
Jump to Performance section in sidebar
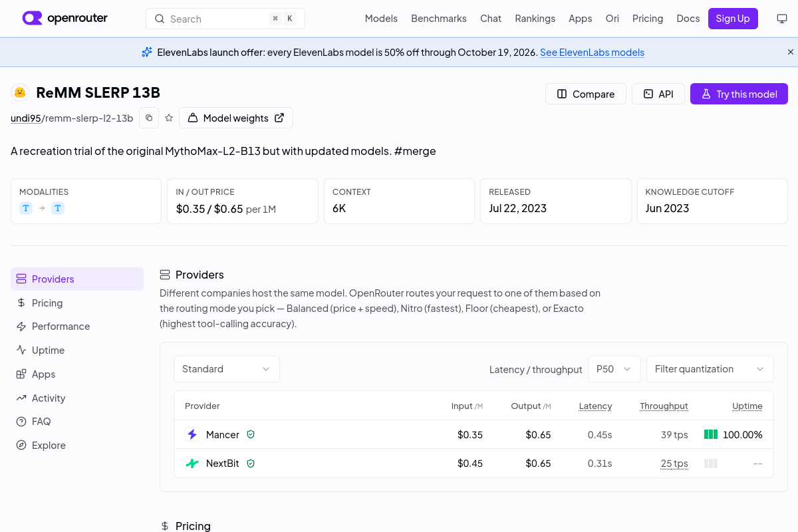click(x=77, y=327)
